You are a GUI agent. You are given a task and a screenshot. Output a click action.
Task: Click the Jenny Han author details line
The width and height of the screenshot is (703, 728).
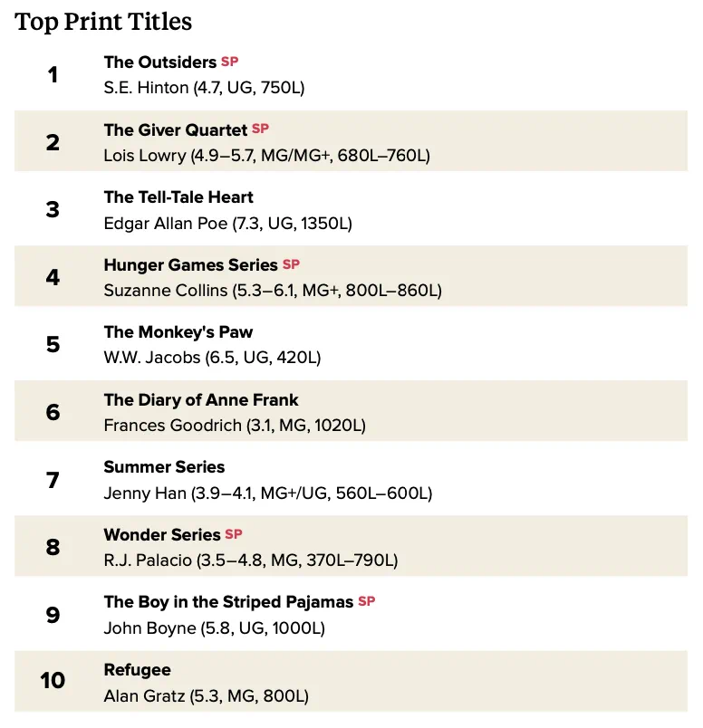(x=268, y=493)
